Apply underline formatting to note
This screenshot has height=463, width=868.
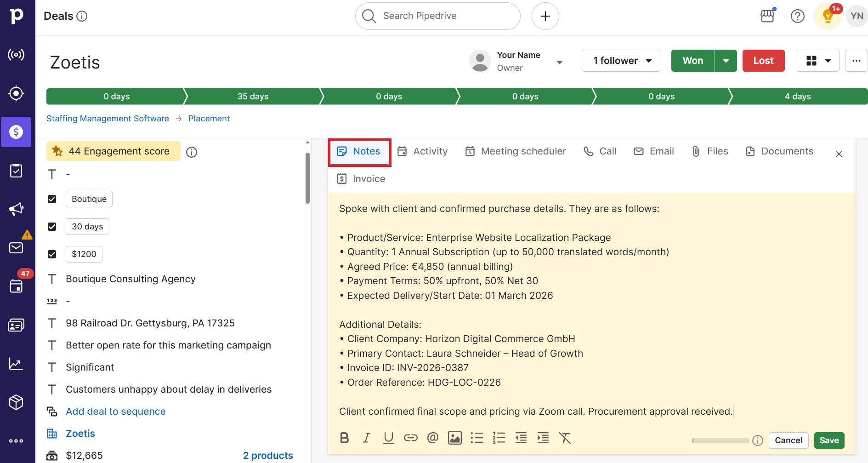pyautogui.click(x=389, y=438)
